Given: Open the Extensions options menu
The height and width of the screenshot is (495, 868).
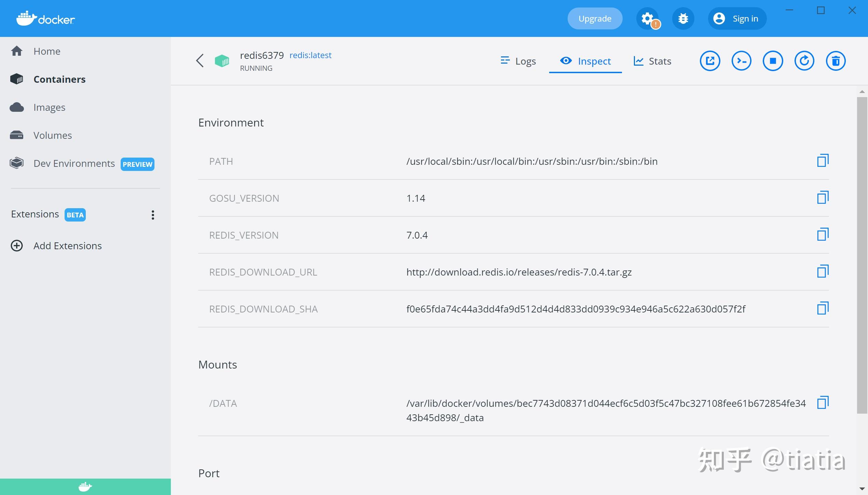Looking at the screenshot, I should [x=153, y=215].
